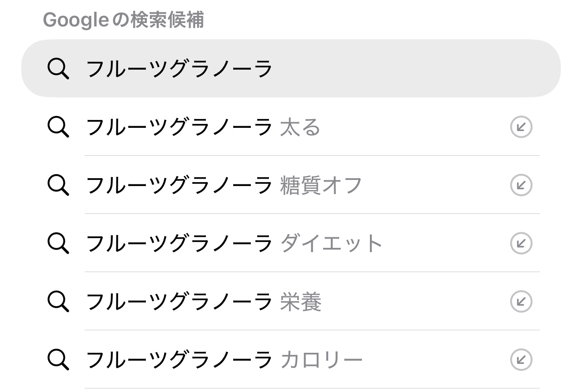Image resolution: width=582 pixels, height=392 pixels.
Task: Click search icon next to 栄養 suggestion
Action: [x=58, y=302]
